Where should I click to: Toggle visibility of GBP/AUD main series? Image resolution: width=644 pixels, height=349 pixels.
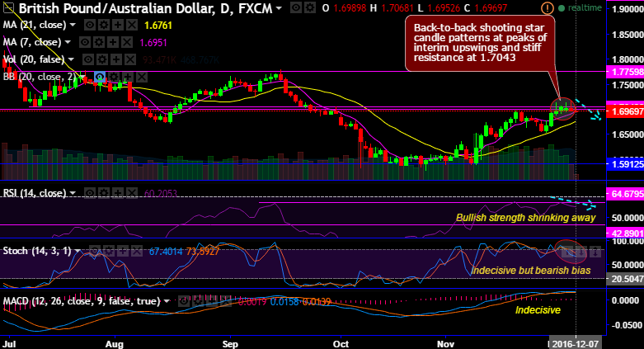(296, 7)
